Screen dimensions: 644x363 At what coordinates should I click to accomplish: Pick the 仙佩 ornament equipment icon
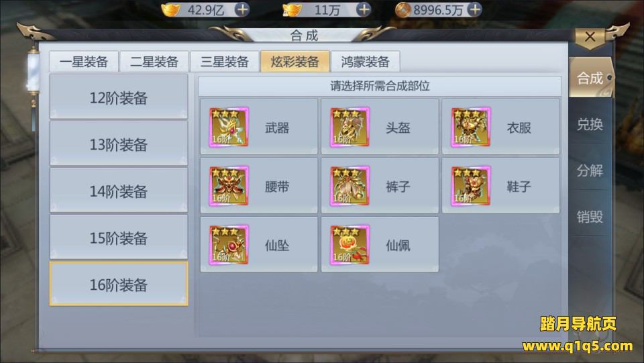coord(350,245)
